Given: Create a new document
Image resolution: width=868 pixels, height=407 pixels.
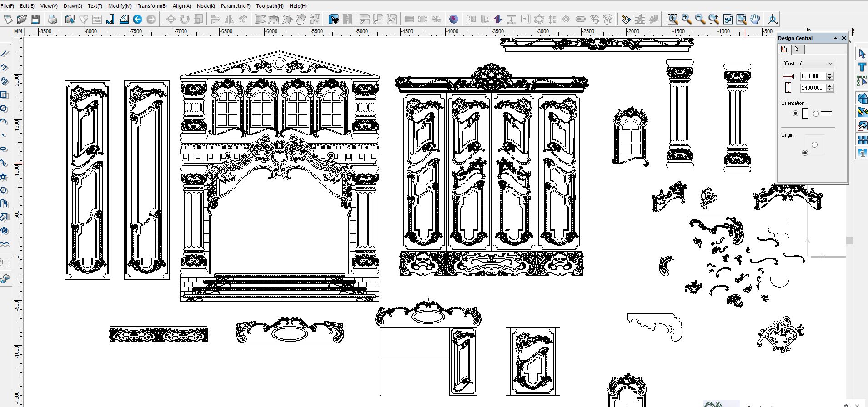Looking at the screenshot, I should 8,19.
